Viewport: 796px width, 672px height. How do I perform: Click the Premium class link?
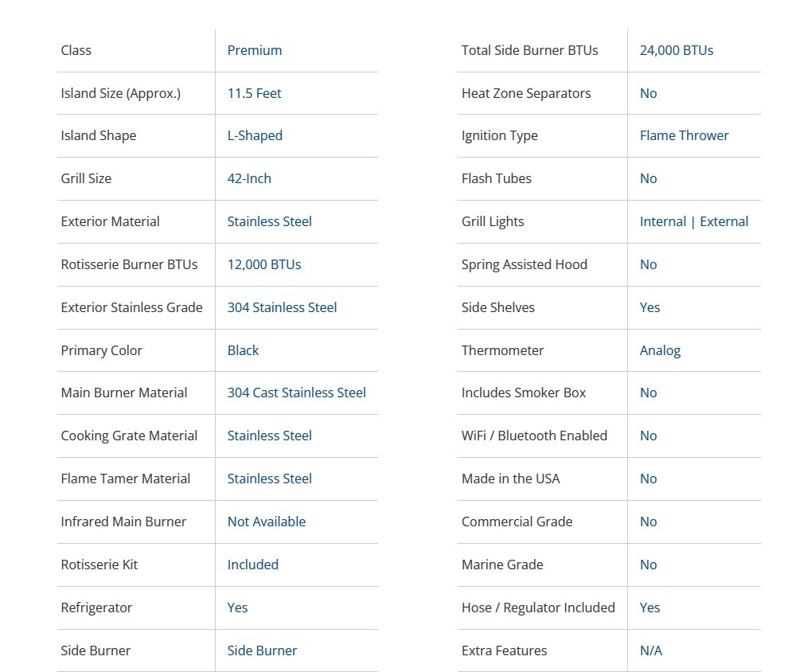pos(255,50)
